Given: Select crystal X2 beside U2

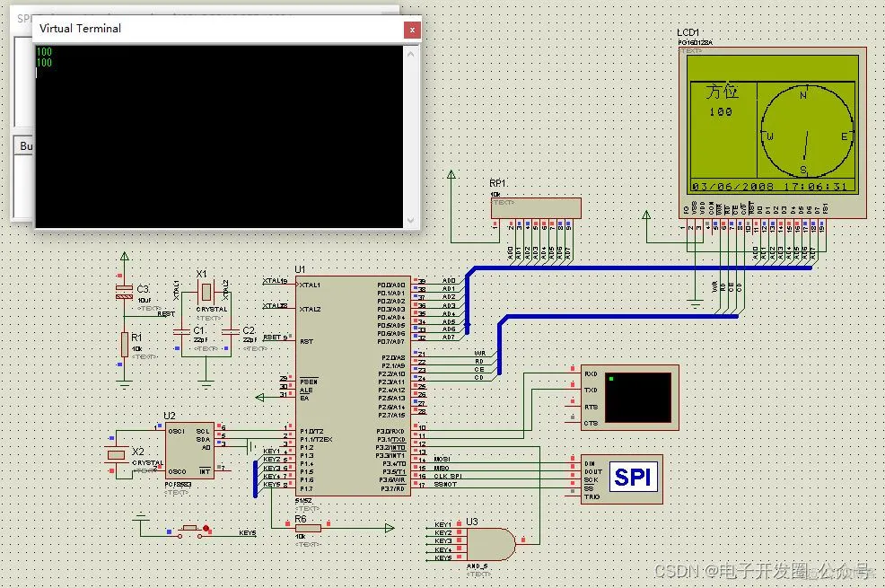Looking at the screenshot, I should tap(116, 454).
